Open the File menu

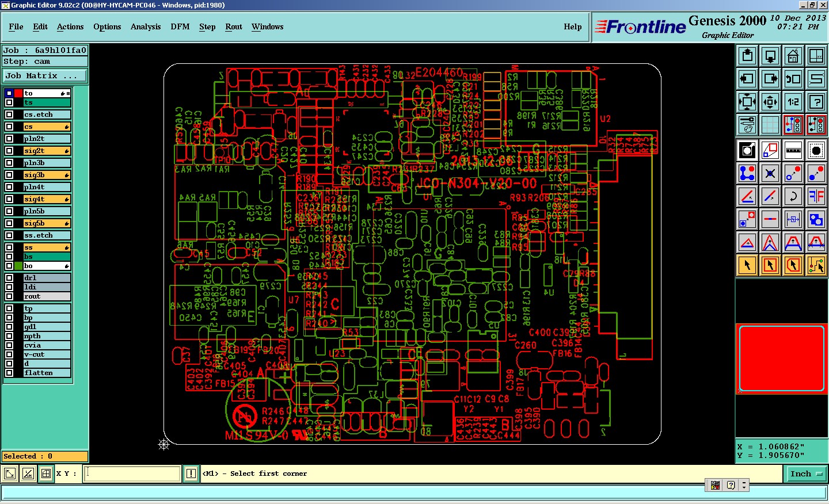click(x=16, y=26)
